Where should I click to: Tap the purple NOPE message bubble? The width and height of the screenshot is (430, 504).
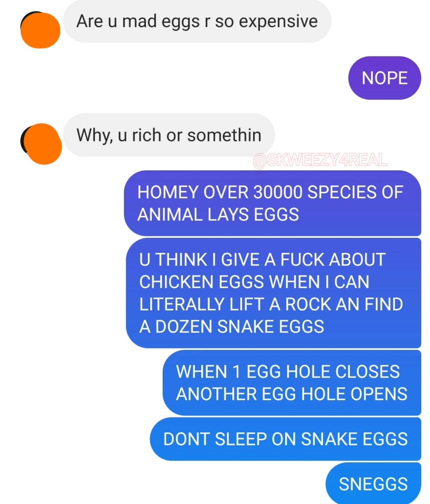click(385, 78)
